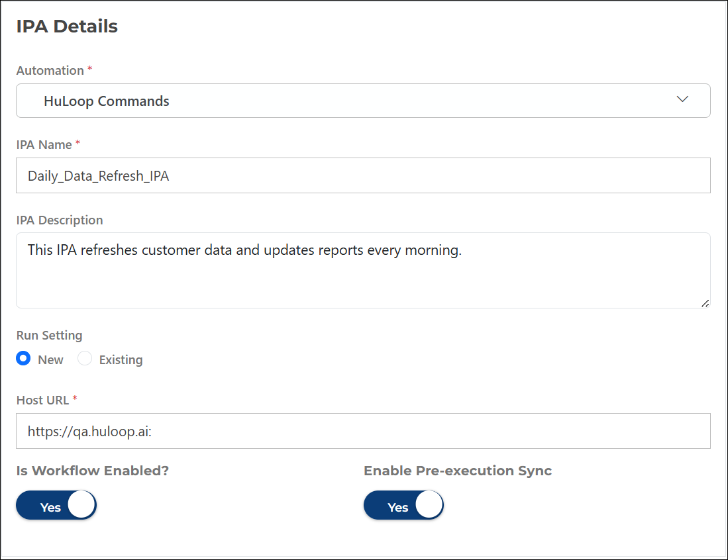Click the Host URL label text
This screenshot has width=728, height=560.
click(x=43, y=400)
